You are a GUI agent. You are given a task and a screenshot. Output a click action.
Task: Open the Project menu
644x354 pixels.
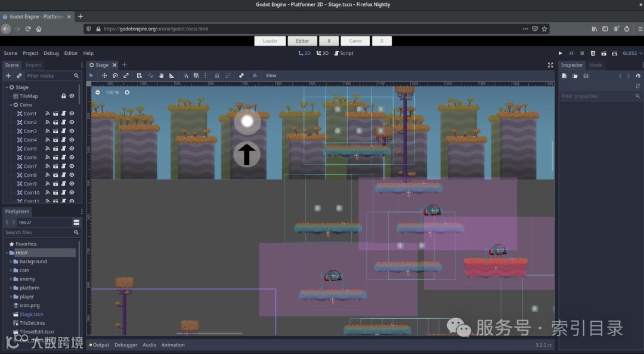[x=30, y=53]
